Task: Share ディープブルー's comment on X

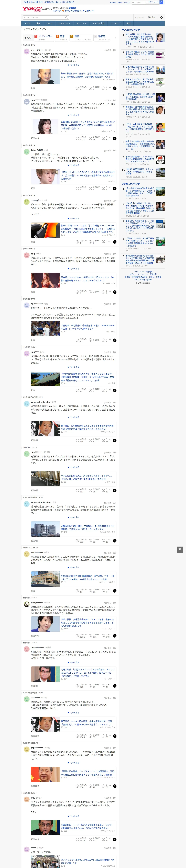Action: (x=115, y=88)
